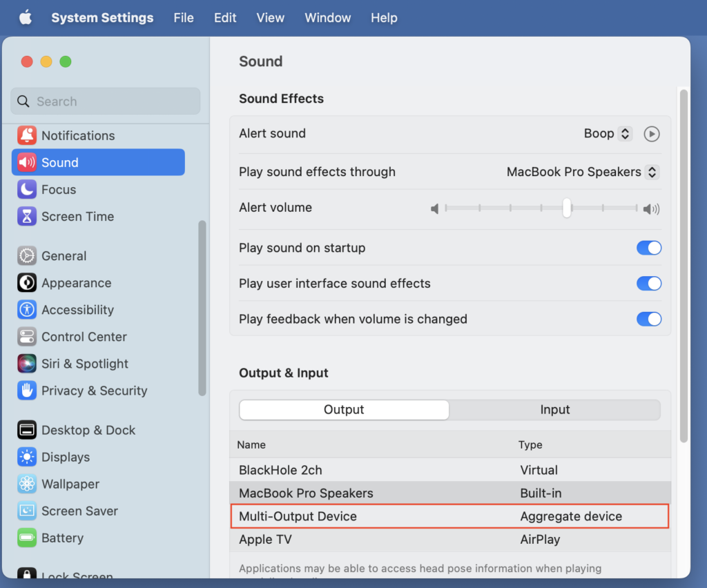Open the System Settings menu

click(102, 17)
